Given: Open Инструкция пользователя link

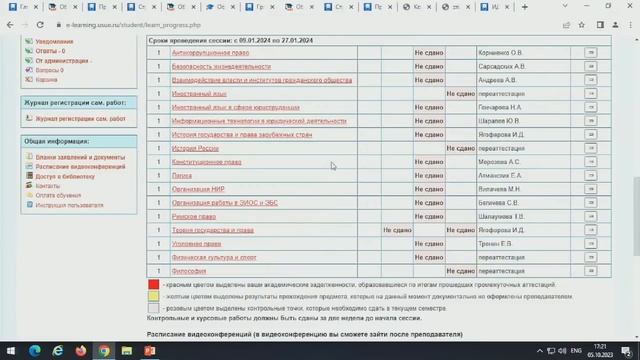Looking at the screenshot, I should point(69,205).
